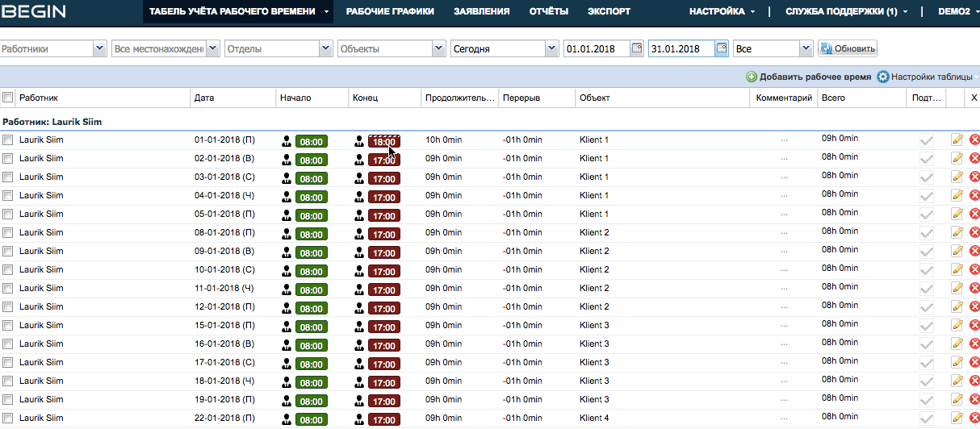The height and width of the screenshot is (429, 980).
Task: Click the start date field 01.01.2018
Action: click(x=597, y=48)
